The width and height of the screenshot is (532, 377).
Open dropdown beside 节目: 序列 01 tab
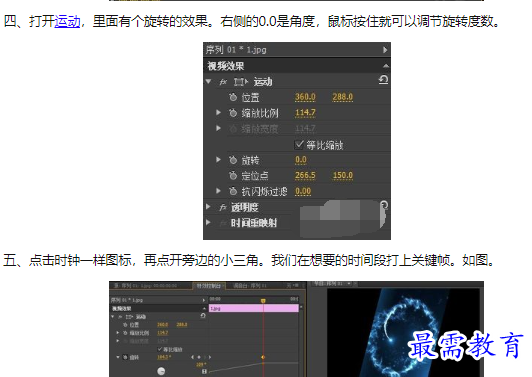tap(349, 283)
